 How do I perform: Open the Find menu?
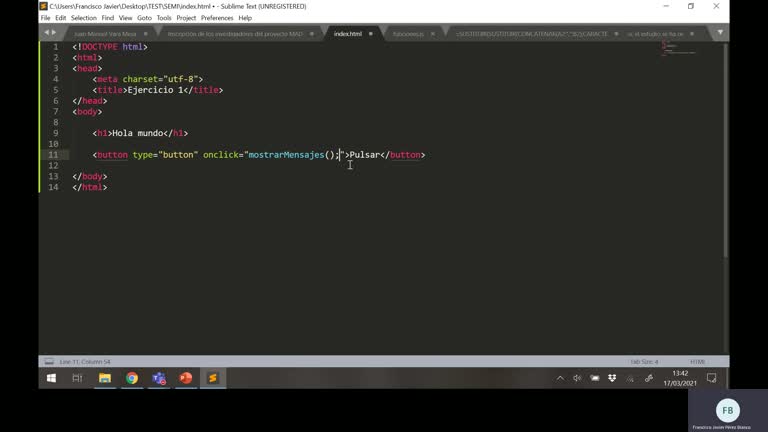[x=108, y=18]
